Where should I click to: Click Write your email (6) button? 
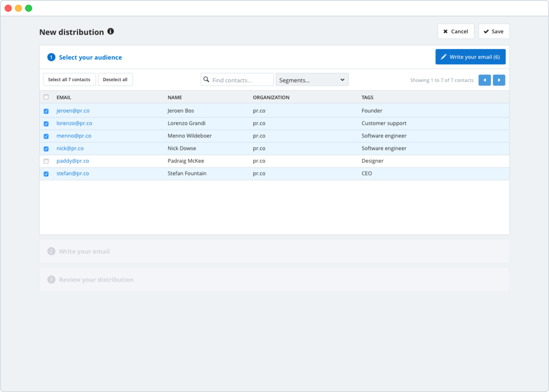click(470, 57)
